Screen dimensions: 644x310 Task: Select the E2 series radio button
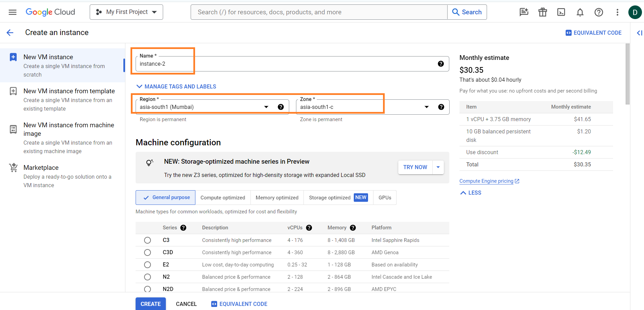147,265
